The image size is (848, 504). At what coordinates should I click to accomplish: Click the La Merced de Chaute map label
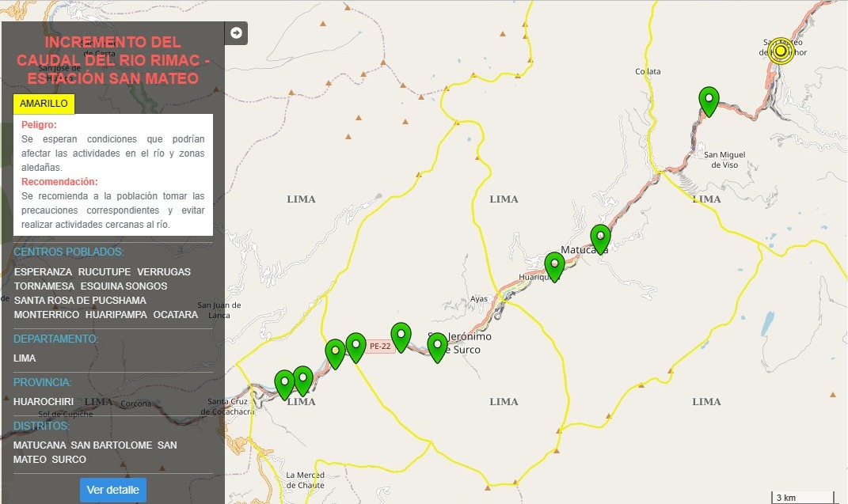[x=305, y=480]
